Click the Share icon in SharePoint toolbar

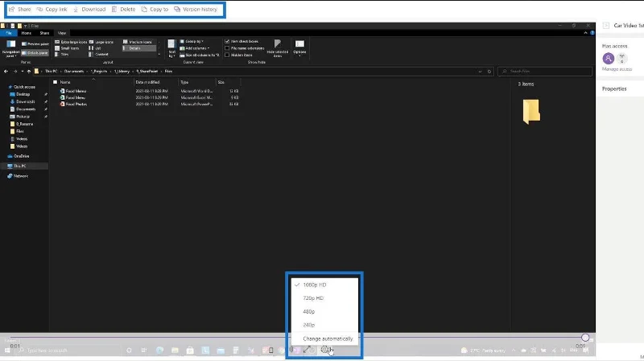pyautogui.click(x=11, y=9)
